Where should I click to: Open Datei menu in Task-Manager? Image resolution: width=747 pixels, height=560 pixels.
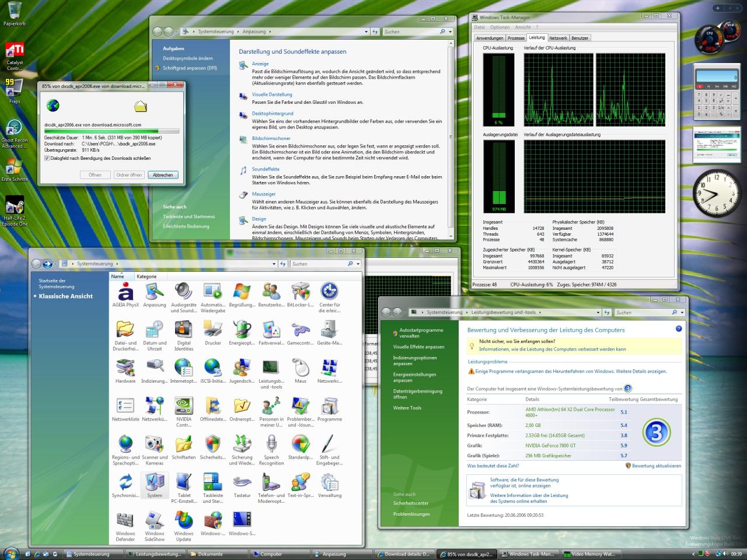point(480,27)
